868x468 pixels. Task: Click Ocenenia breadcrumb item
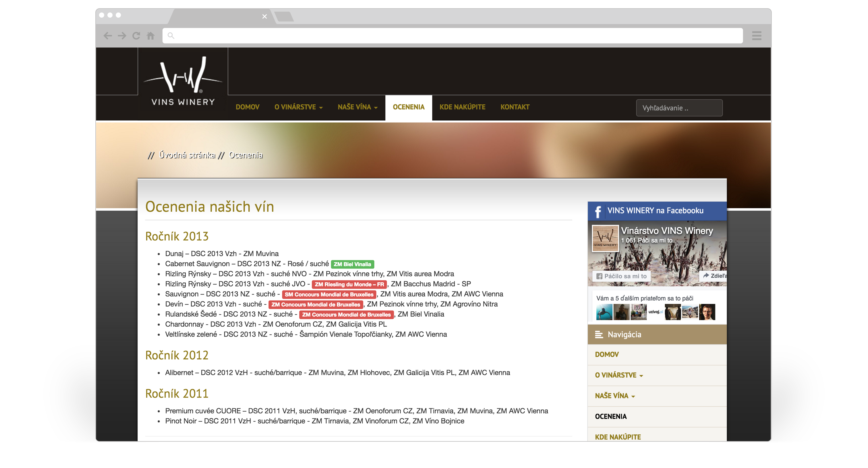(246, 155)
